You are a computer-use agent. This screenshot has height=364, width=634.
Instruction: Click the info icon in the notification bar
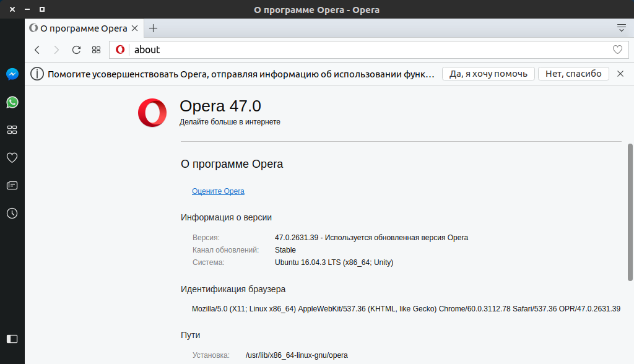coord(37,74)
